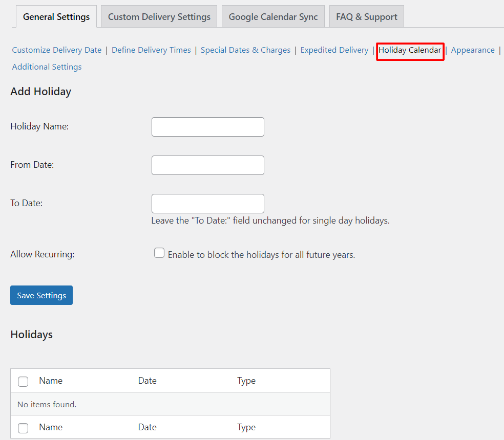Open the Custom Delivery Settings tab
Image resolution: width=504 pixels, height=440 pixels.
point(159,17)
